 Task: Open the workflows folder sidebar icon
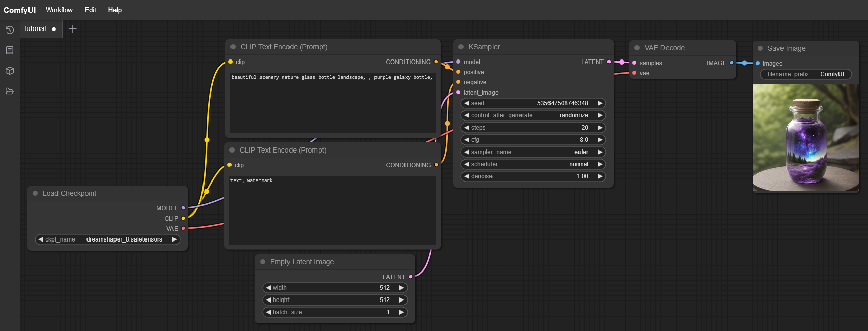tap(9, 91)
